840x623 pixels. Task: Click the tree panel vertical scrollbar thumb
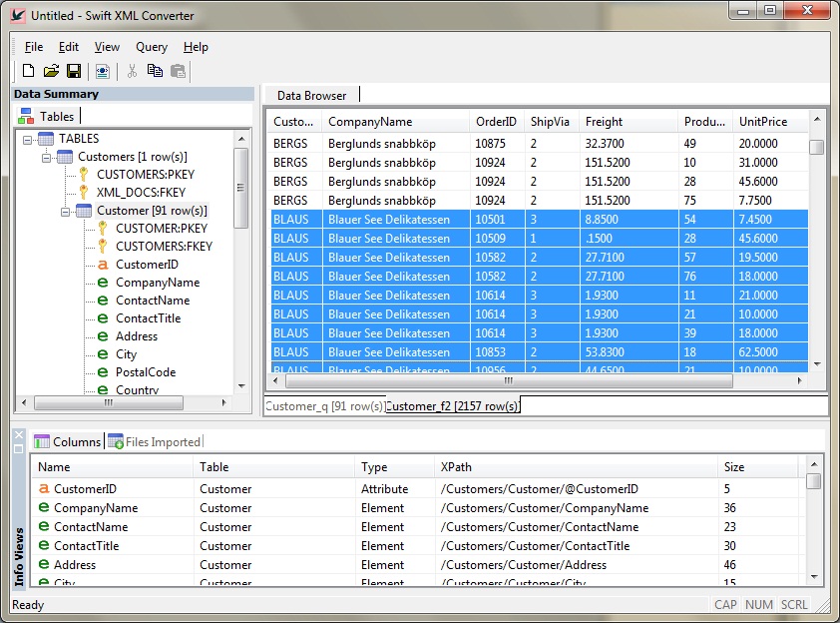point(241,188)
